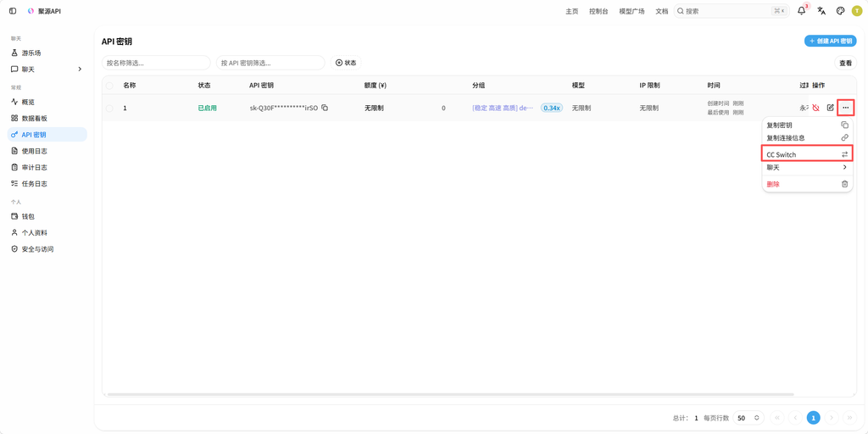Click the 查看 button
Image resolution: width=868 pixels, height=434 pixels.
(845, 63)
